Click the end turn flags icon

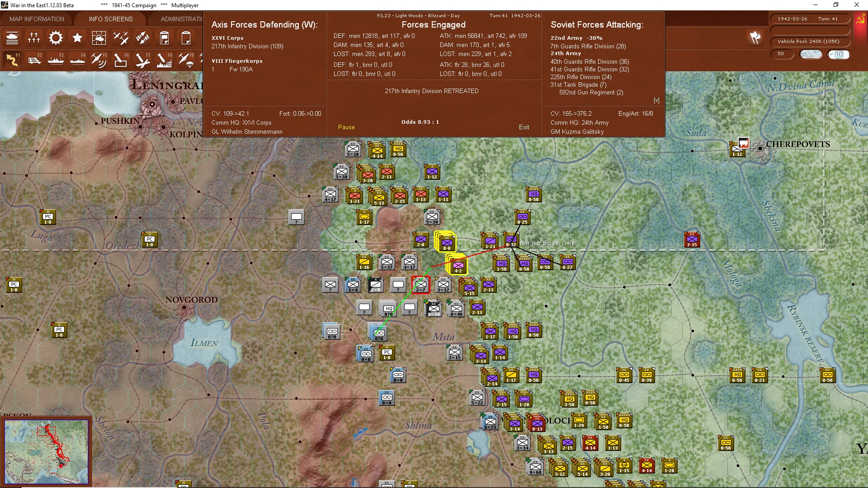coord(755,38)
